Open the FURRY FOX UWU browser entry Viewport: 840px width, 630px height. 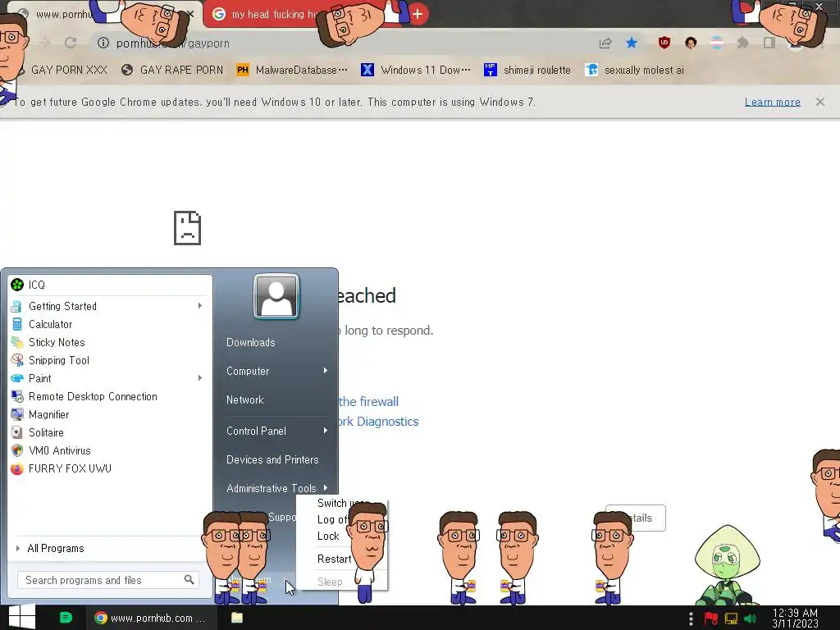[110, 468]
